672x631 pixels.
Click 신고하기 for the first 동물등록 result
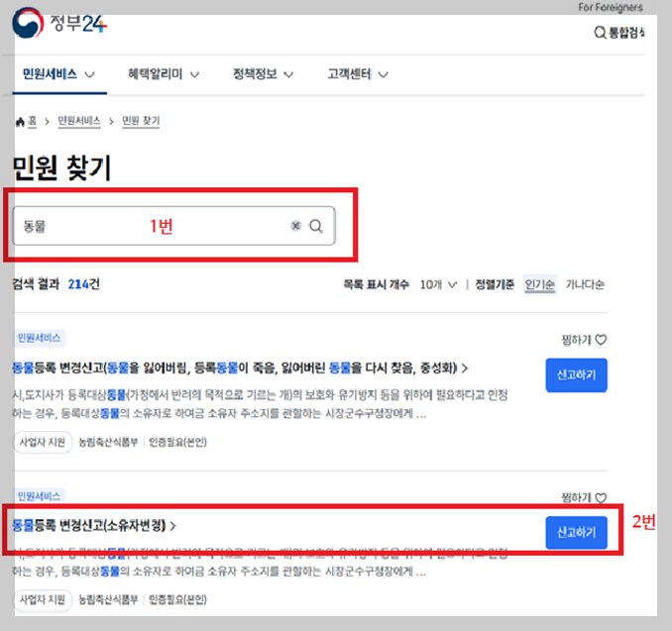(577, 374)
